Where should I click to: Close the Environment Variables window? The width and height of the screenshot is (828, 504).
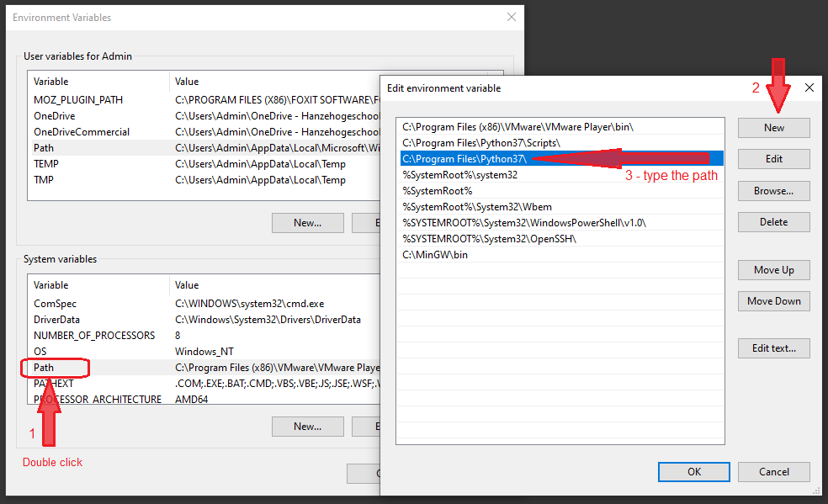[511, 17]
